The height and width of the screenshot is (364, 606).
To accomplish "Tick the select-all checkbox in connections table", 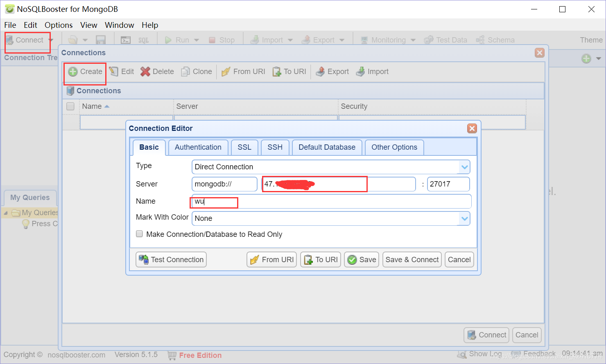I will click(x=70, y=106).
